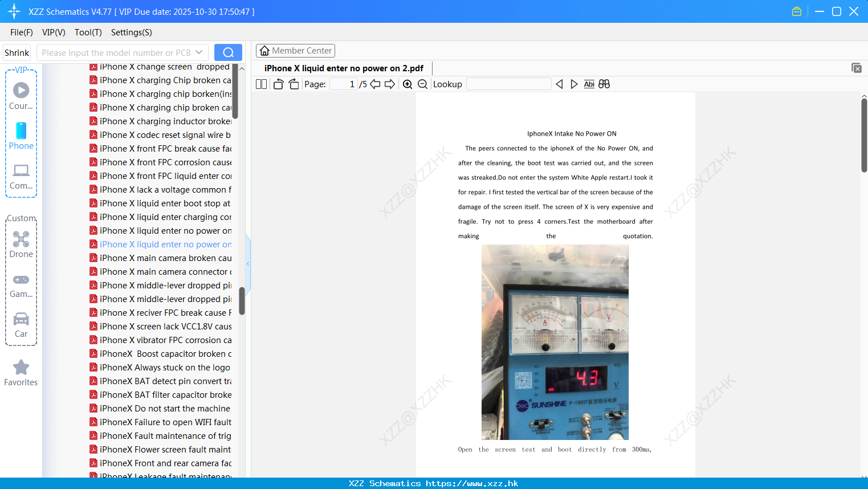Image resolution: width=868 pixels, height=489 pixels.
Task: Open the Courses sidebar section
Action: click(x=21, y=96)
